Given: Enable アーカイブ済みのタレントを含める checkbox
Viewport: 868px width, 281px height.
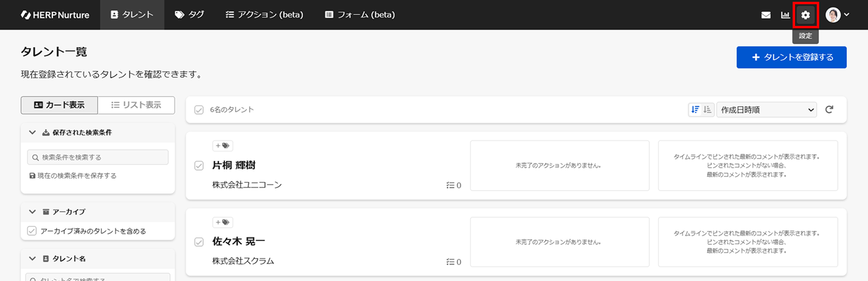Looking at the screenshot, I should (33, 231).
